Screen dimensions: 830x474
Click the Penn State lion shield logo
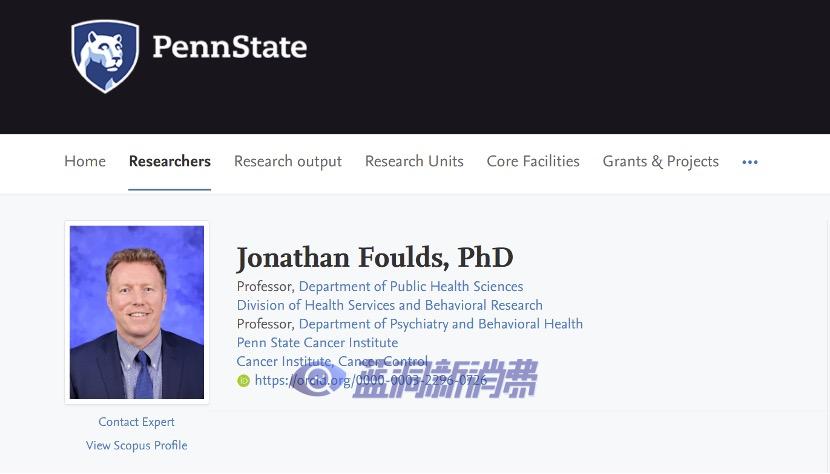(105, 56)
